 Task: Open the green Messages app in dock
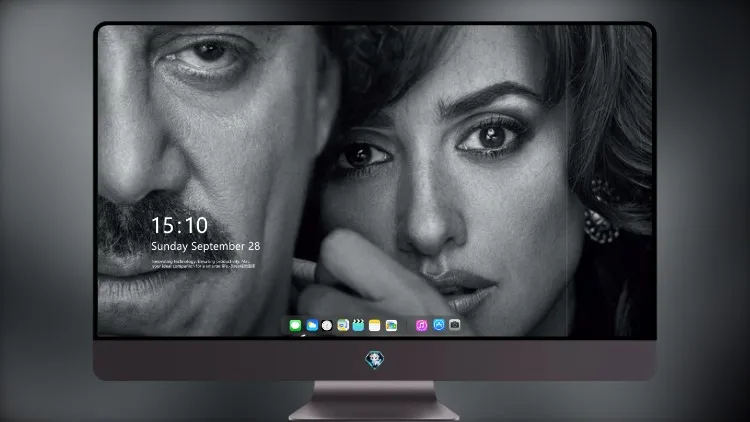click(295, 325)
